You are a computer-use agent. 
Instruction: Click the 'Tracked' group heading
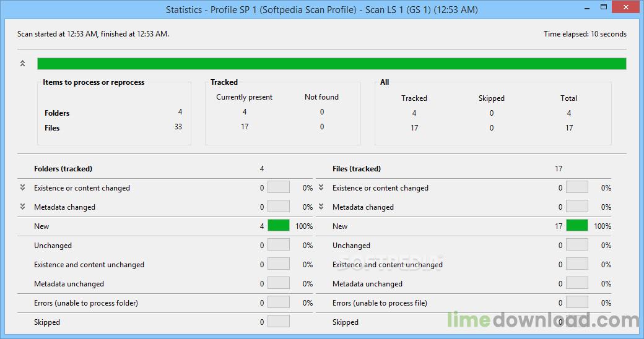click(224, 82)
